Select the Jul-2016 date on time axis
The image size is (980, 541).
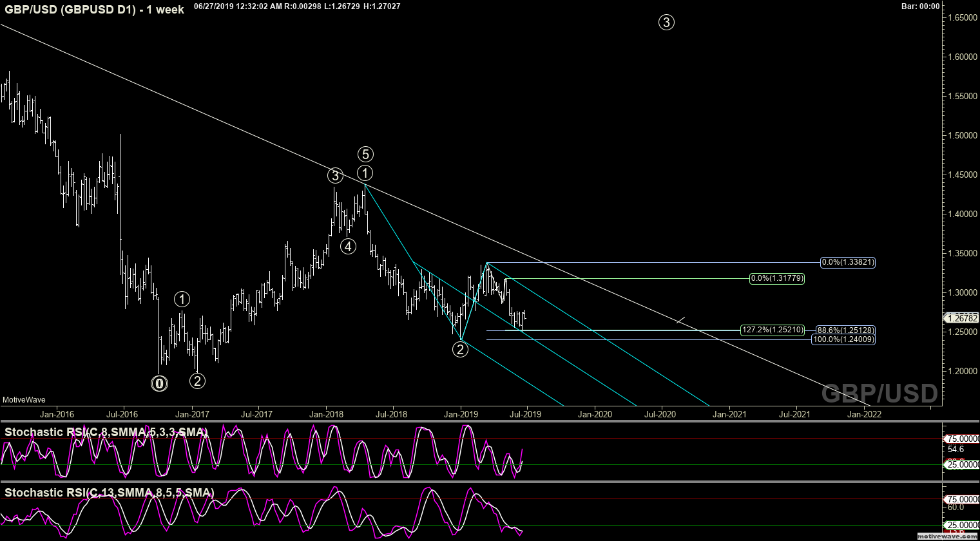click(122, 414)
